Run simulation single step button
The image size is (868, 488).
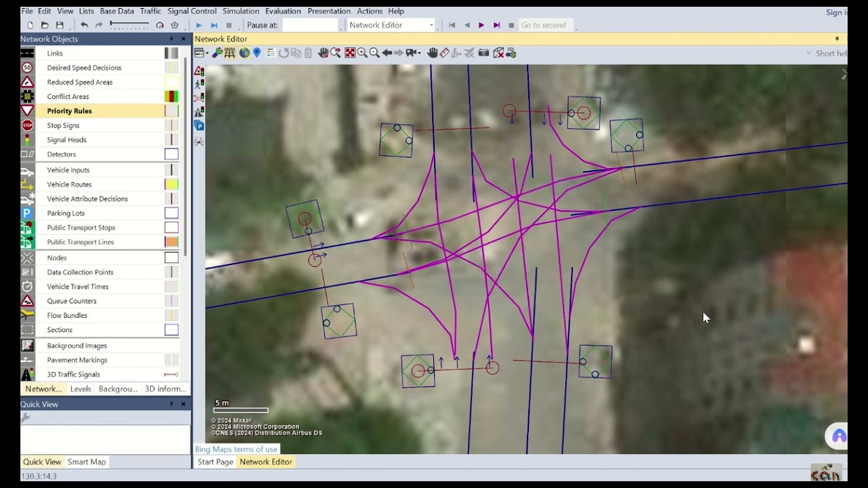click(x=214, y=25)
